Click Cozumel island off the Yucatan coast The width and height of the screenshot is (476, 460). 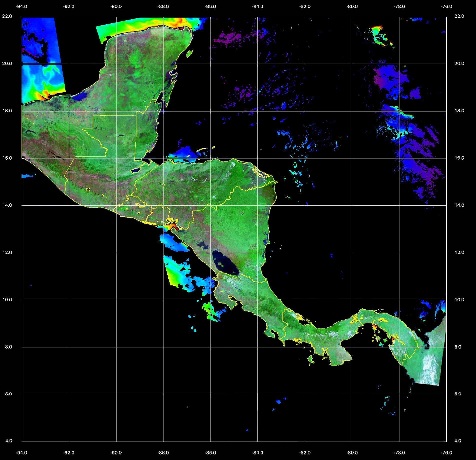pyautogui.click(x=190, y=53)
